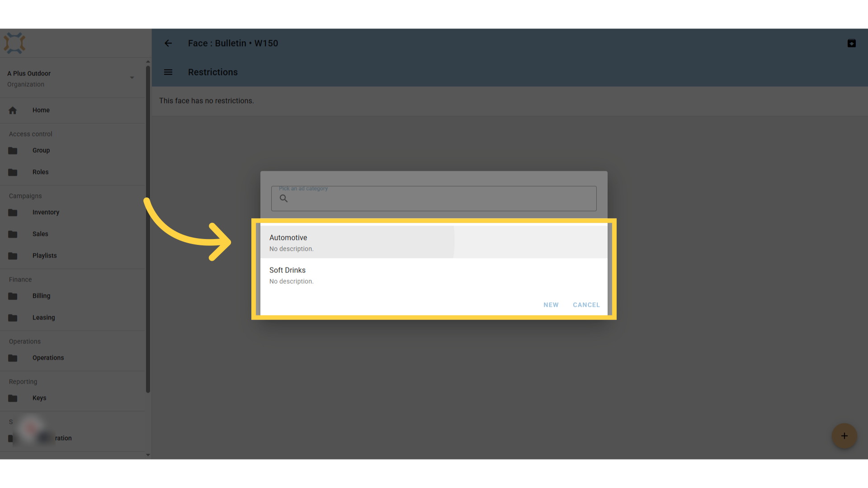
Task: Click the folder icon beside Billing
Action: pyautogui.click(x=13, y=296)
